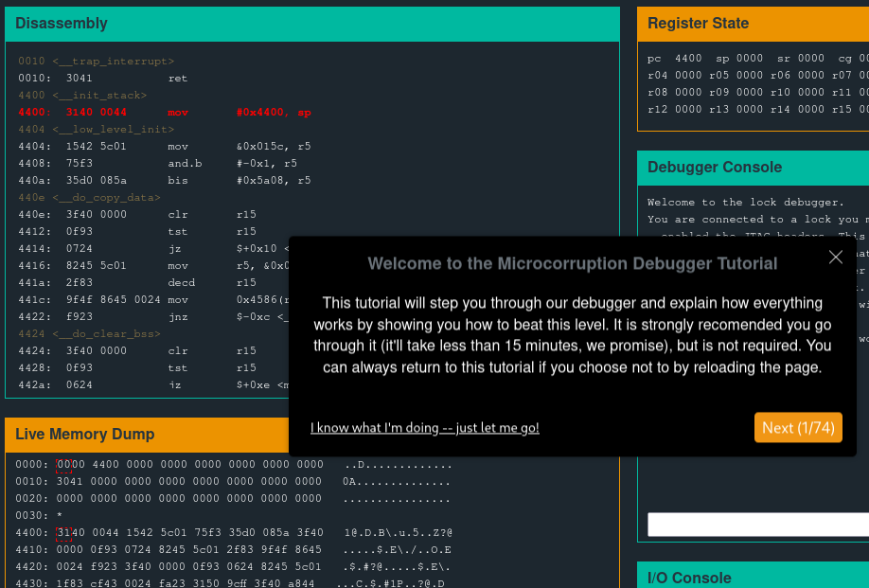Screen dimensions: 869x588
Task: Open the I/O Console panel header
Action: [689, 578]
